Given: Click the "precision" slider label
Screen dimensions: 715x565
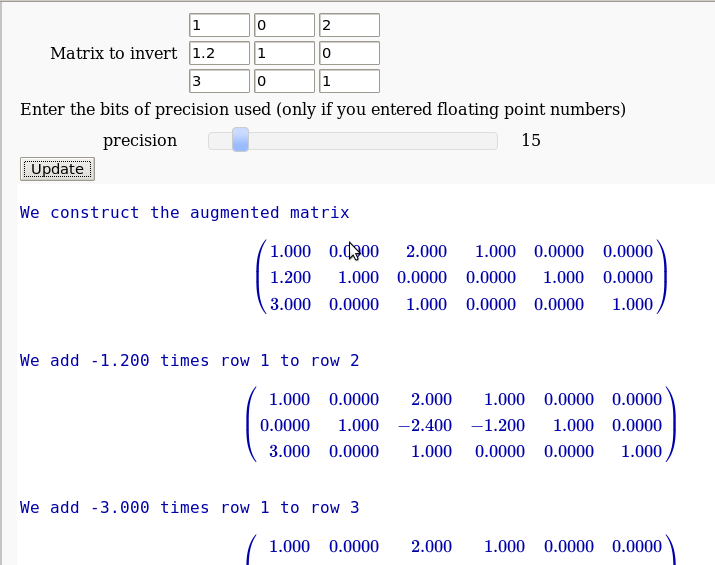Looking at the screenshot, I should click(x=140, y=141).
